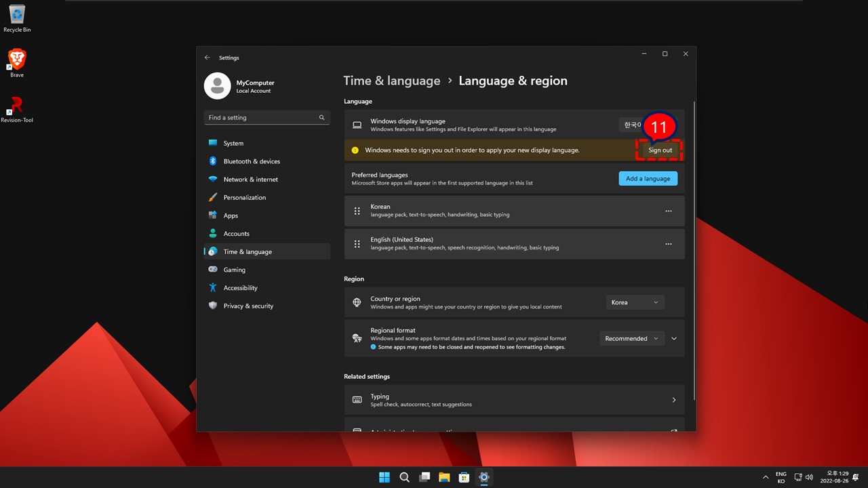868x488 pixels.
Task: Click the Find a setting search box
Action: coord(267,117)
